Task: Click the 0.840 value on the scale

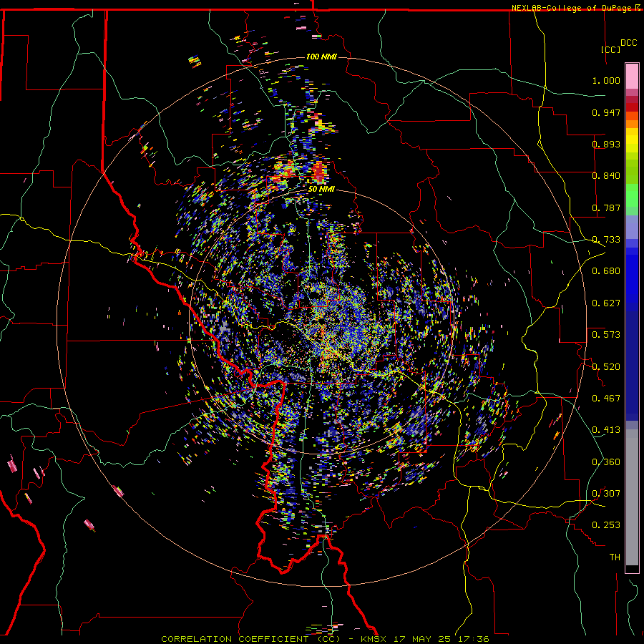Action: point(606,176)
